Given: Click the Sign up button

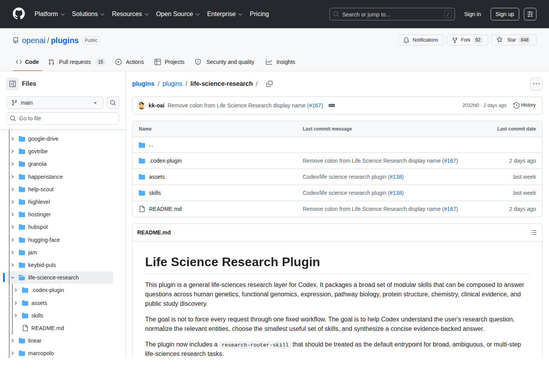Looking at the screenshot, I should point(505,14).
